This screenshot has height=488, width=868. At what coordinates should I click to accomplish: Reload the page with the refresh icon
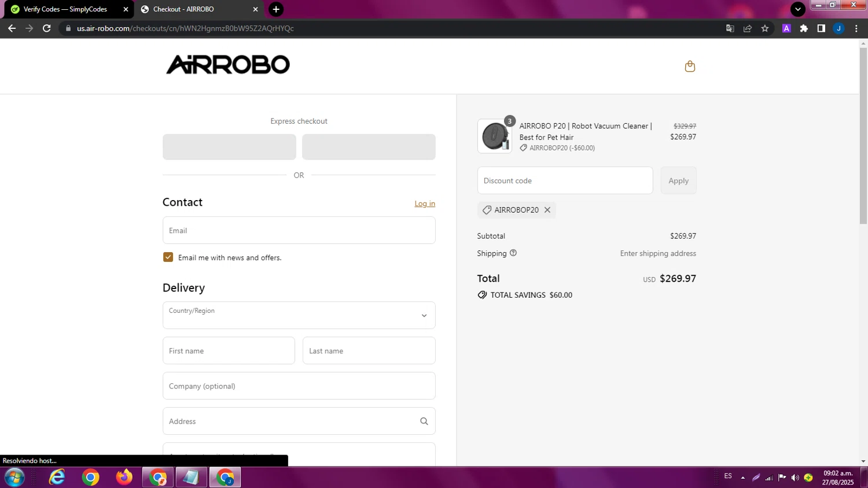(47, 28)
